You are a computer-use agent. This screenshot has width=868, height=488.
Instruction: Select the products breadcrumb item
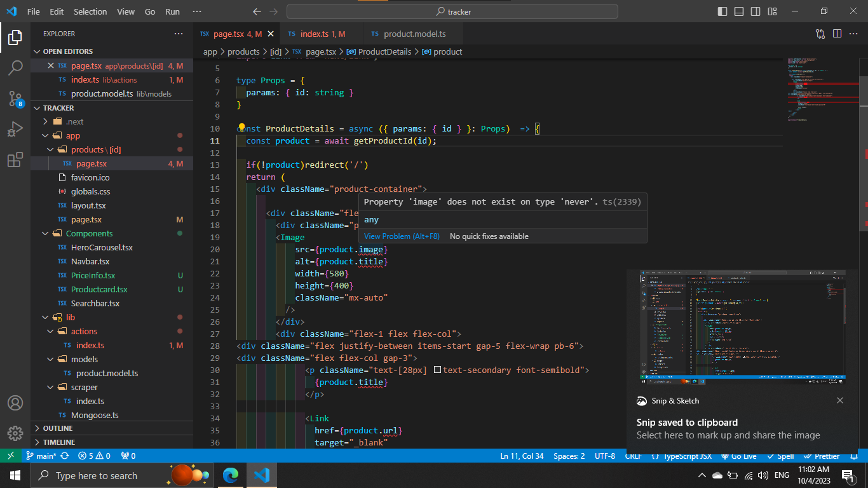pyautogui.click(x=243, y=51)
